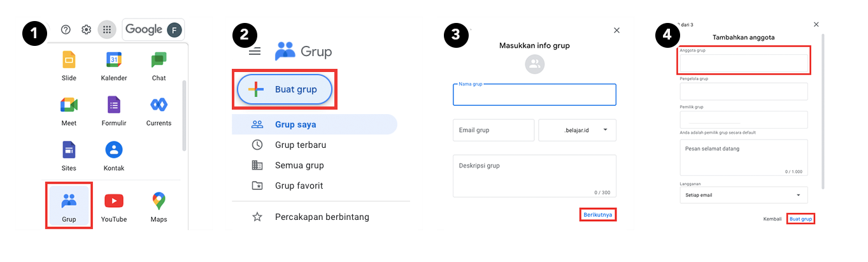Open the Meet app icon

click(x=69, y=111)
